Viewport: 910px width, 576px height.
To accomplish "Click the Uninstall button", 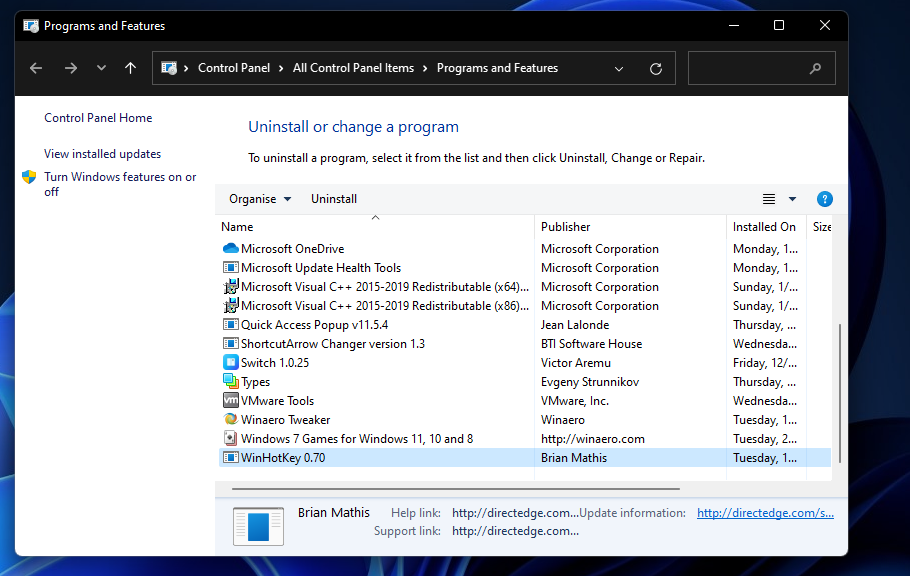I will (x=333, y=198).
